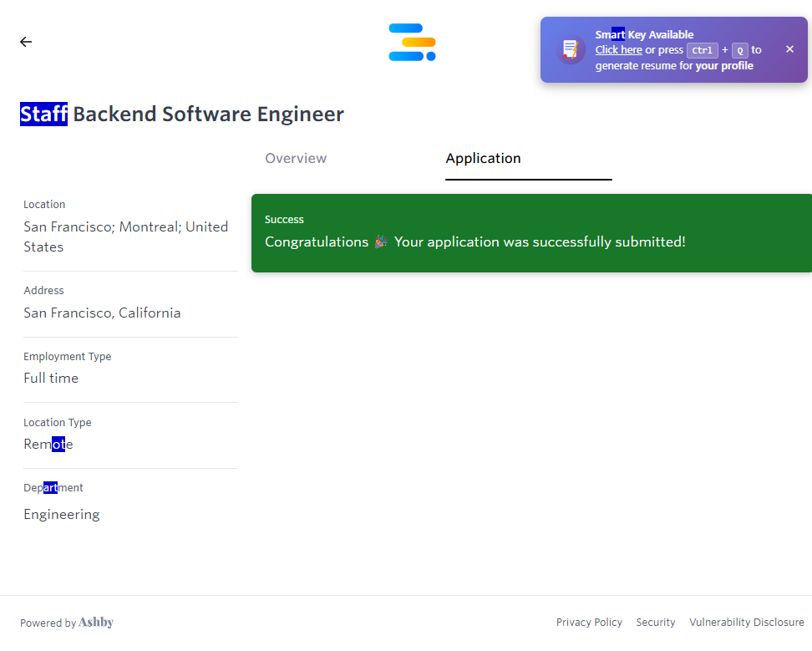
Task: Click the company logo at top center
Action: (x=412, y=42)
